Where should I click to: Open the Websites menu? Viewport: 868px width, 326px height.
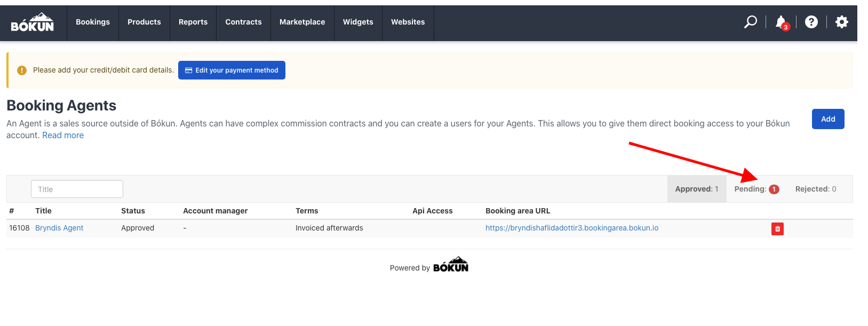click(408, 22)
